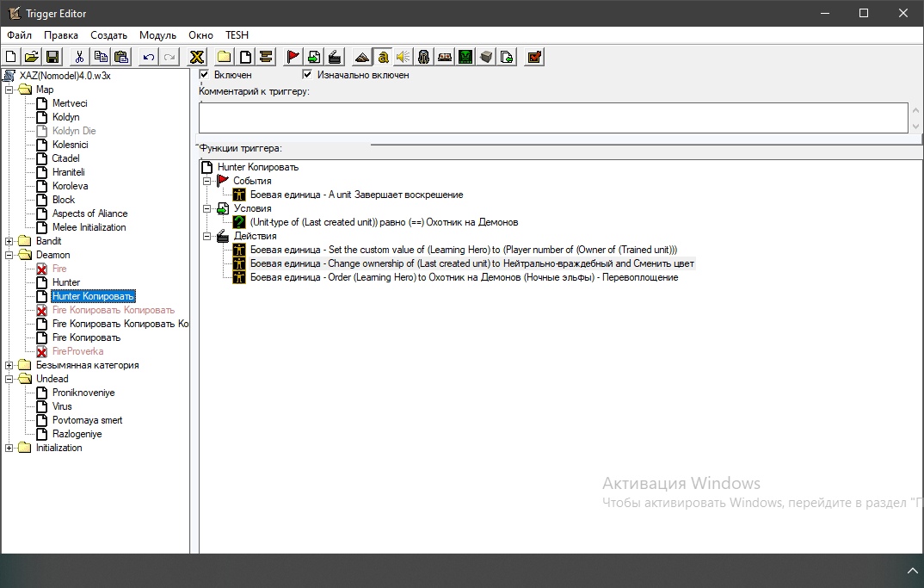
Task: Open the Object Editor helmet icon
Action: click(x=423, y=57)
